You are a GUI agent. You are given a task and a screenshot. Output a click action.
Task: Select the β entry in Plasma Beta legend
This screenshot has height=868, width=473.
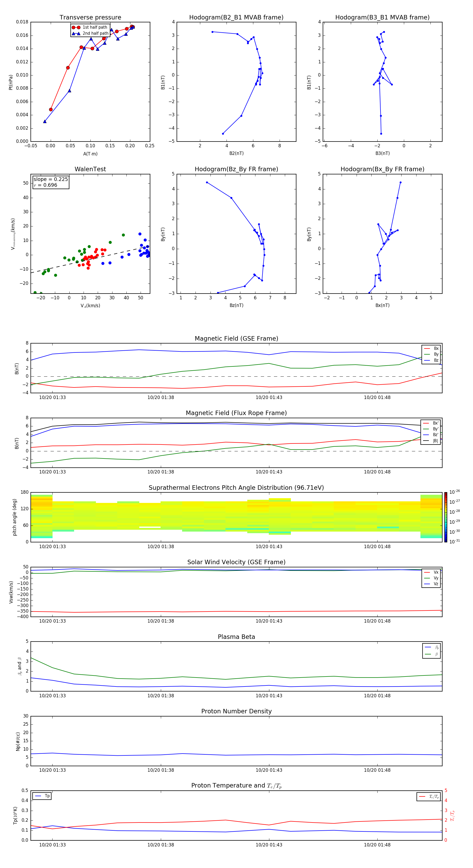point(431,654)
